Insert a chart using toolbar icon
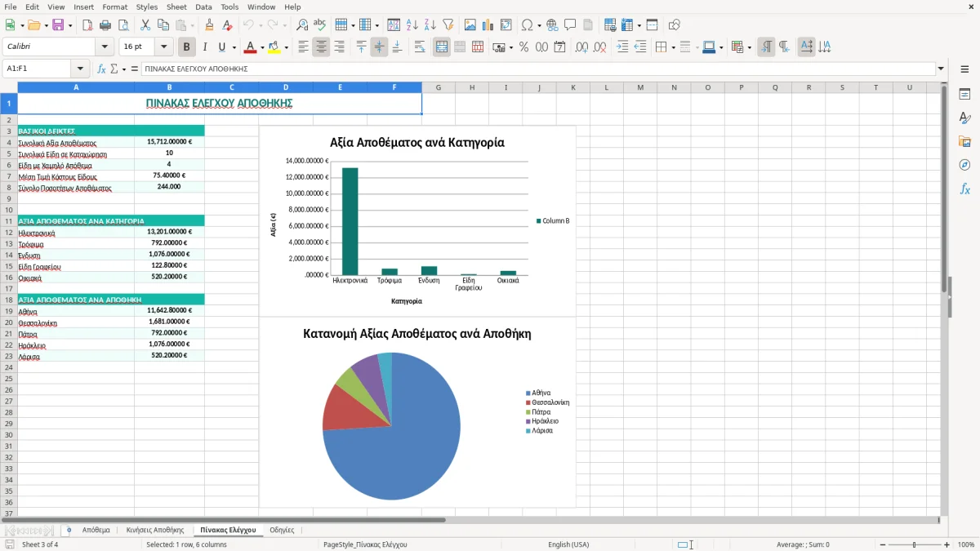This screenshot has width=980, height=551. click(488, 25)
